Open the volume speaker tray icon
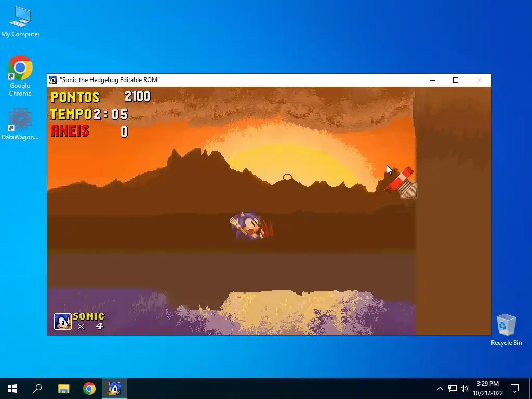The height and width of the screenshot is (399, 532). pyautogui.click(x=464, y=389)
